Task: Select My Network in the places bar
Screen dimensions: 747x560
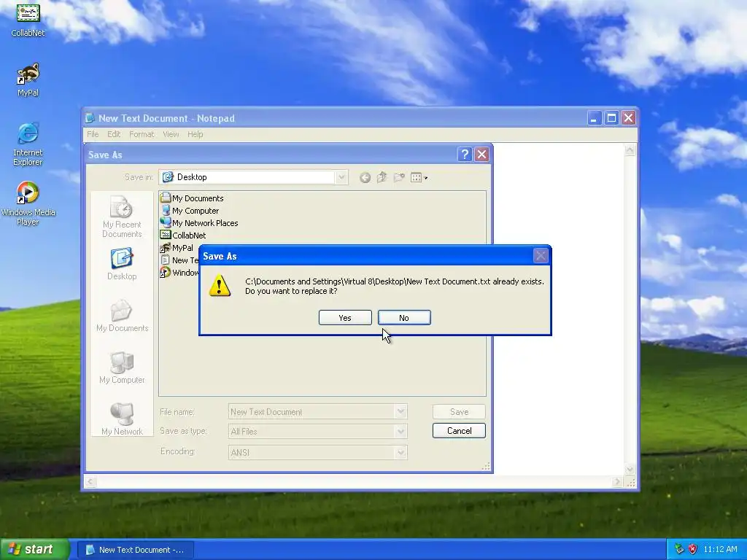Action: (122, 419)
